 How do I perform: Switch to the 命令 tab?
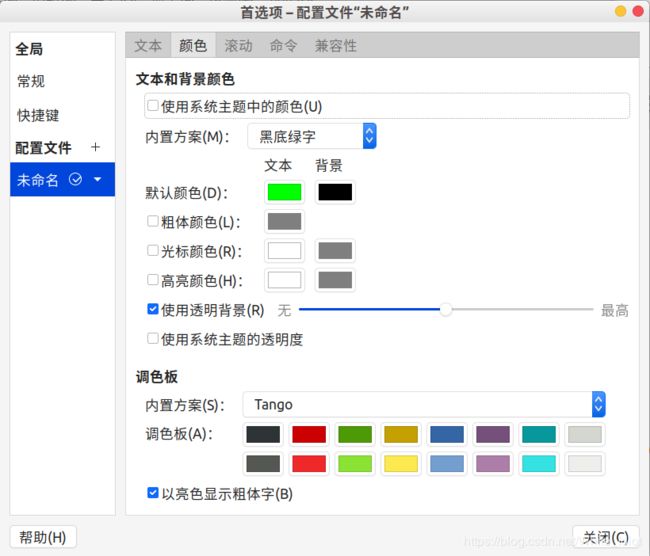click(284, 45)
